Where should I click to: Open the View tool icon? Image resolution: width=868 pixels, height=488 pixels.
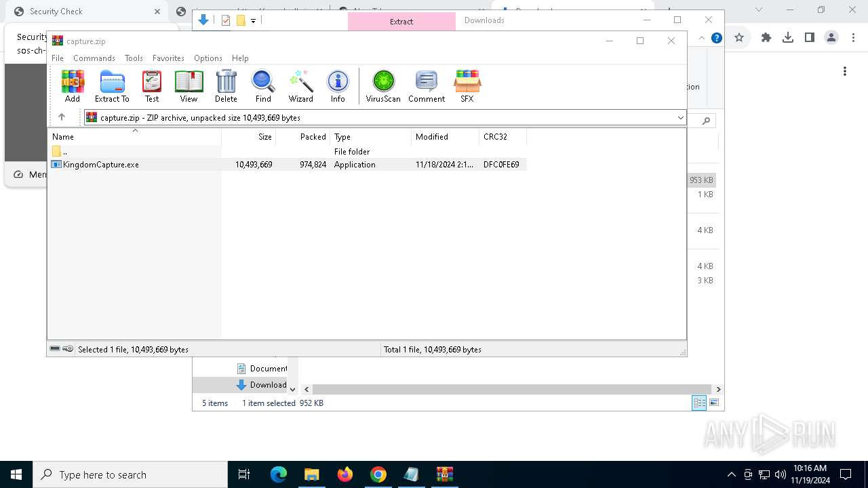(x=189, y=86)
